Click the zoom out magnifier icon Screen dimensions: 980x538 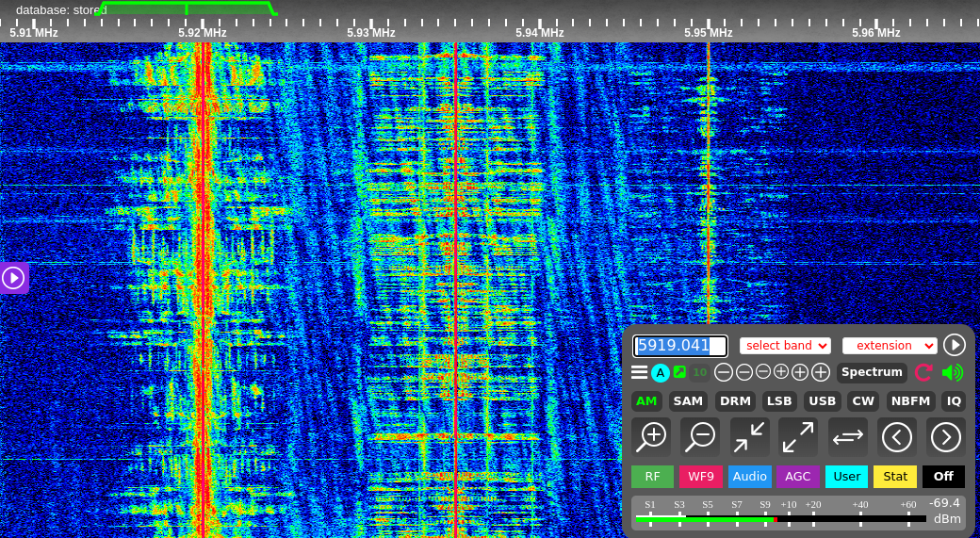(x=701, y=436)
